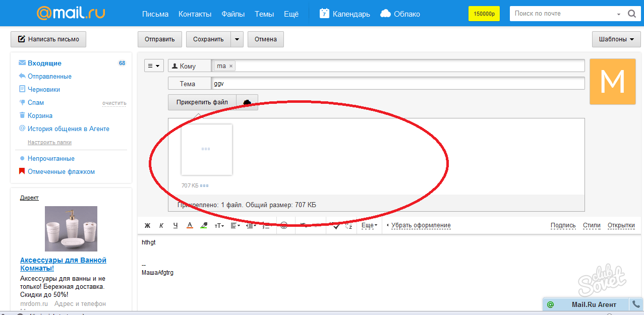Click Написать письмо button
644x315 pixels.
tap(48, 39)
